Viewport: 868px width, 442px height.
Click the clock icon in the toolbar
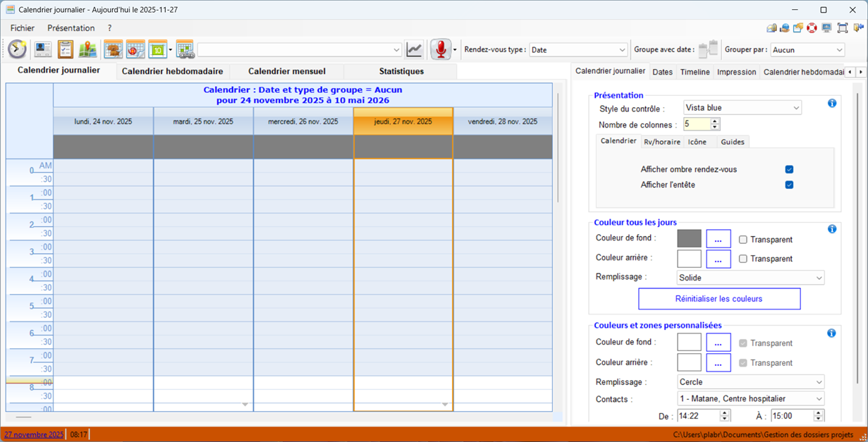coord(18,49)
